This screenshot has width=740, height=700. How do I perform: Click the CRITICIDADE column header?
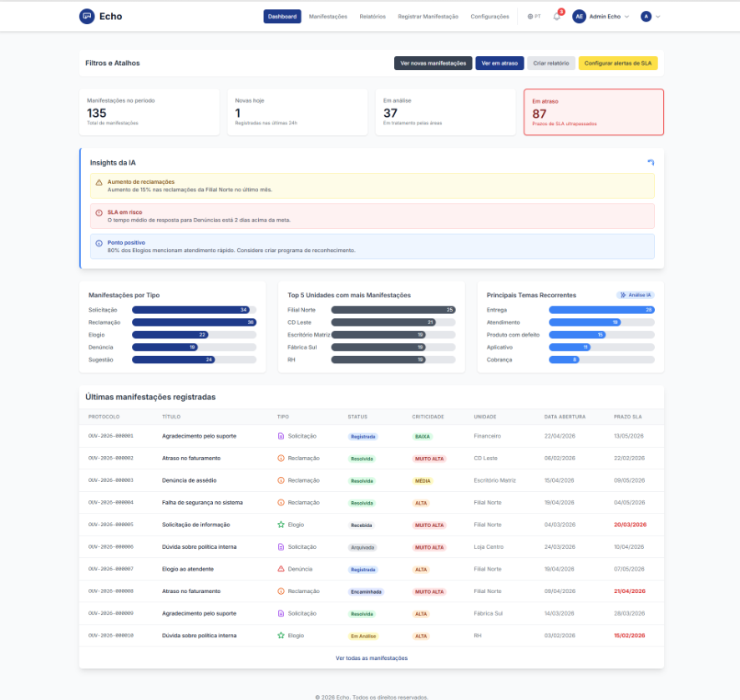click(x=428, y=417)
